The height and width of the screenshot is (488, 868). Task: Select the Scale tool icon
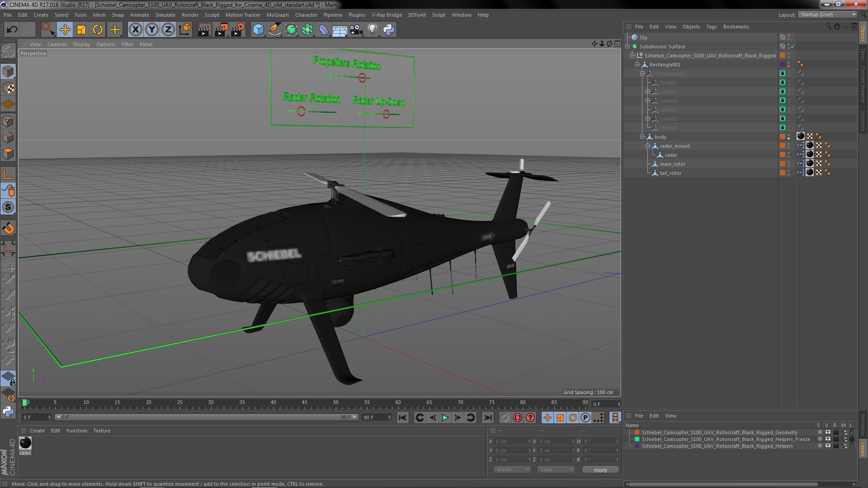point(81,30)
